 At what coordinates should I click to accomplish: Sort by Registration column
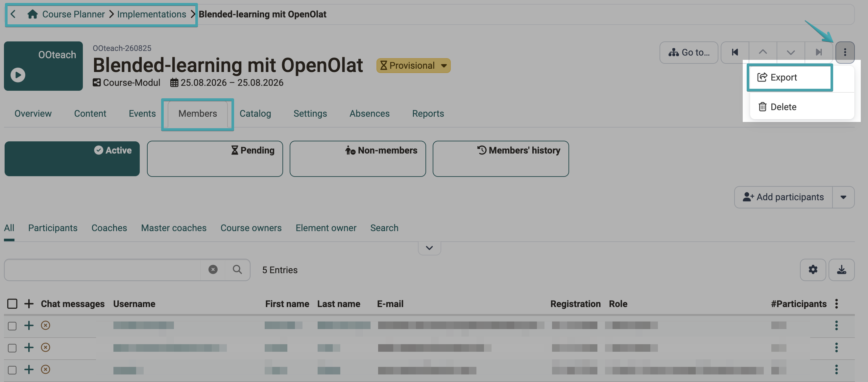click(575, 304)
